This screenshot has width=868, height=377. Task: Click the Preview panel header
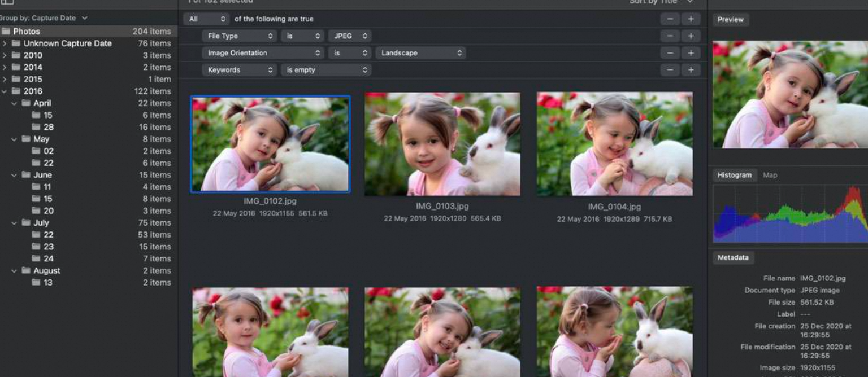click(731, 19)
